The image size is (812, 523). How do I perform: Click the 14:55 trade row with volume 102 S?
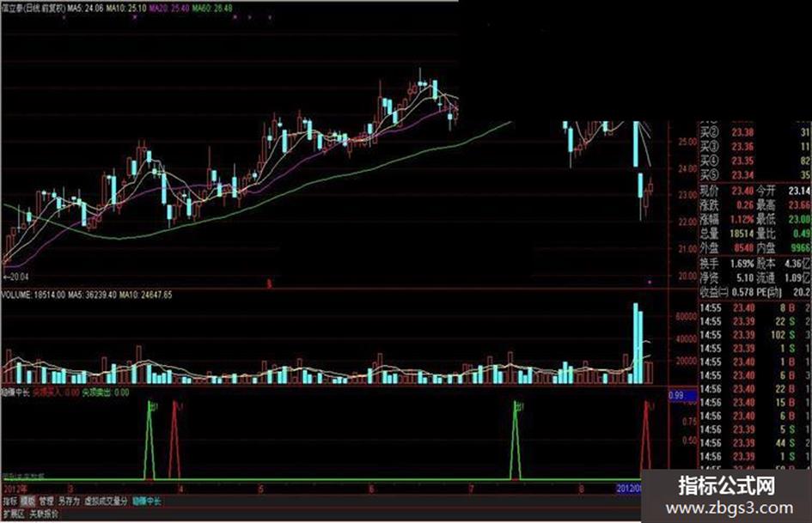755,335
